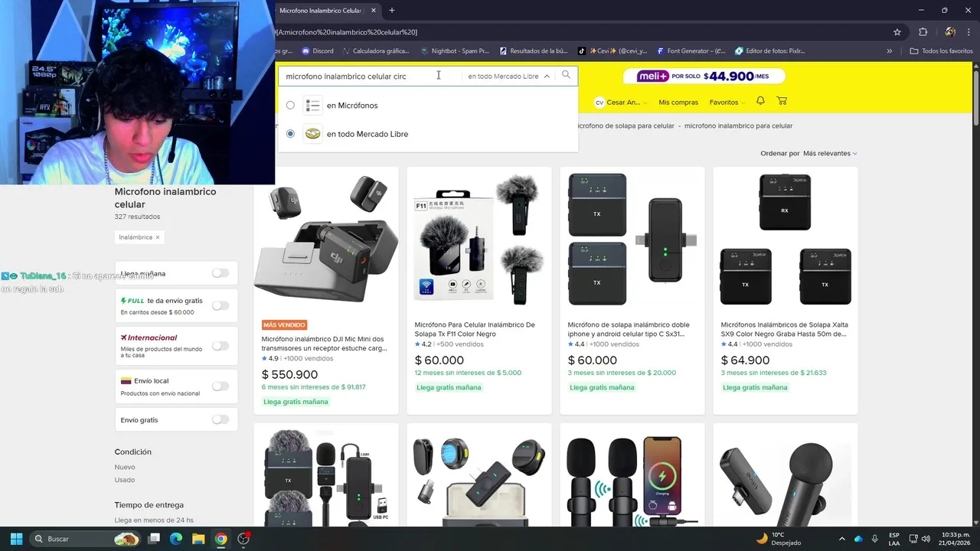Open the Font Generator bookmark

(x=691, y=51)
